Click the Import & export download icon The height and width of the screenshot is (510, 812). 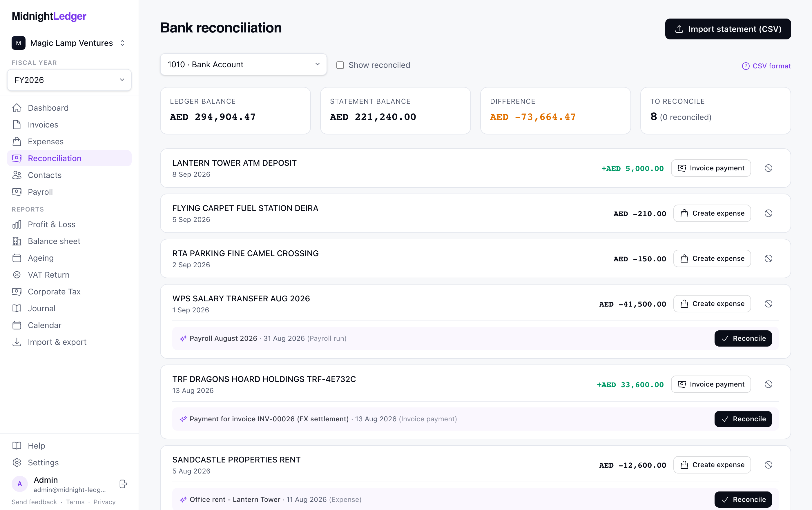coord(17,342)
